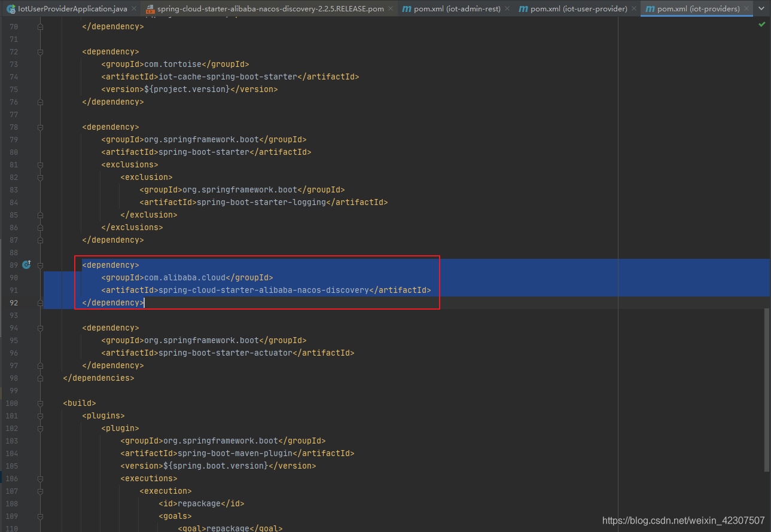The image size is (771, 532).
Task: Switch to spring-cloud-starter-alibaba-nacos-discovery-2.2.5.RELEASE.pom tab
Action: pyautogui.click(x=270, y=9)
